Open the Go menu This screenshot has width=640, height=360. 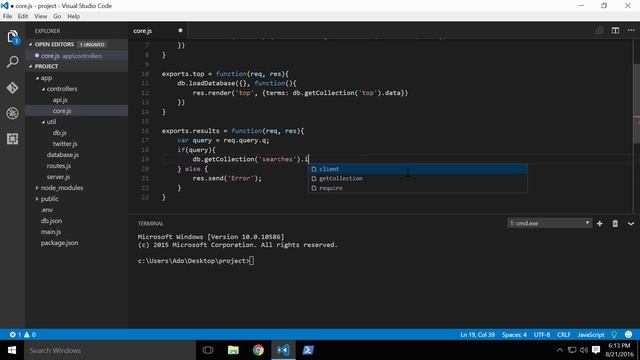click(57, 16)
